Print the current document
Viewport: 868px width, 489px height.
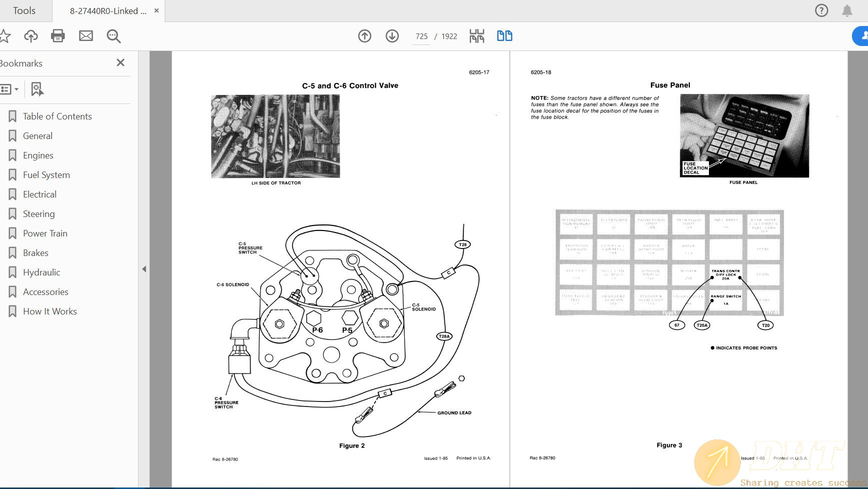click(58, 35)
